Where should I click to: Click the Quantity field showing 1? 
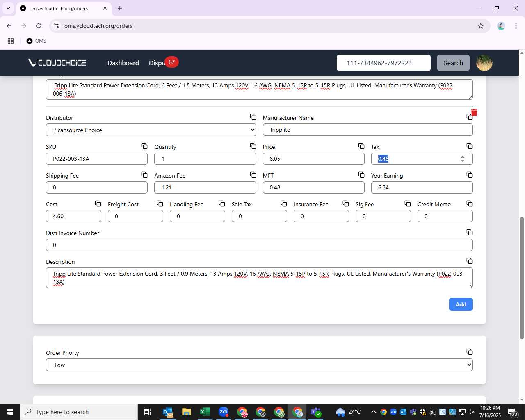[205, 159]
